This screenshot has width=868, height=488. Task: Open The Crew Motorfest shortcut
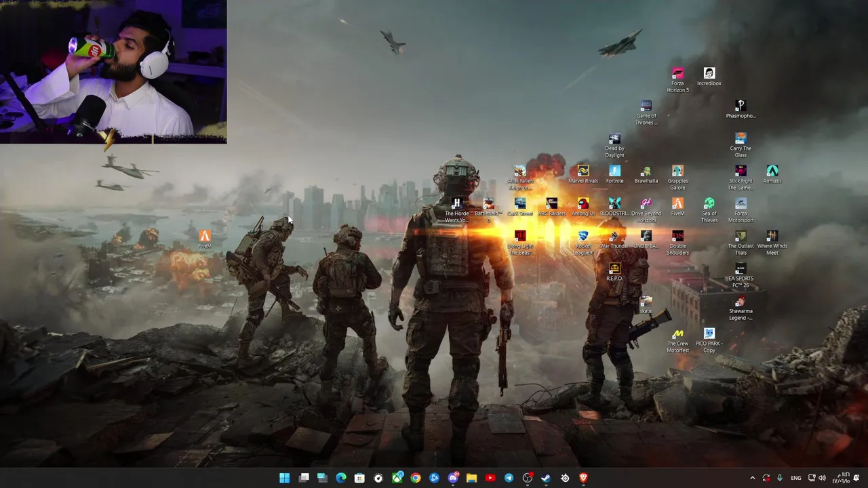(677, 340)
